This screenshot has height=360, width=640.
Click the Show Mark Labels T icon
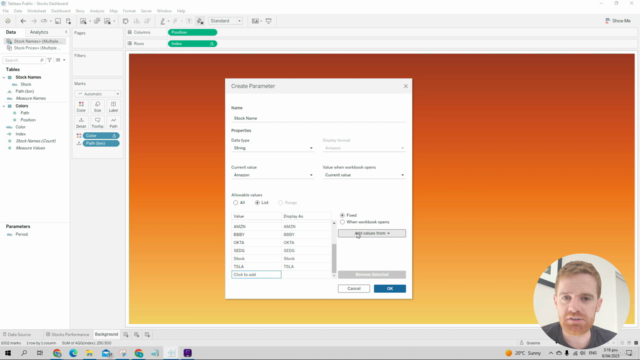(189, 21)
